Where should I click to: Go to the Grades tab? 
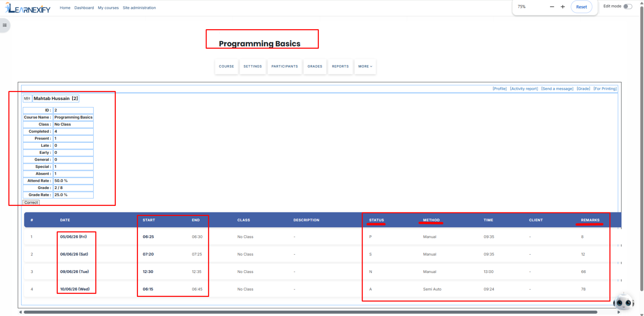point(315,66)
